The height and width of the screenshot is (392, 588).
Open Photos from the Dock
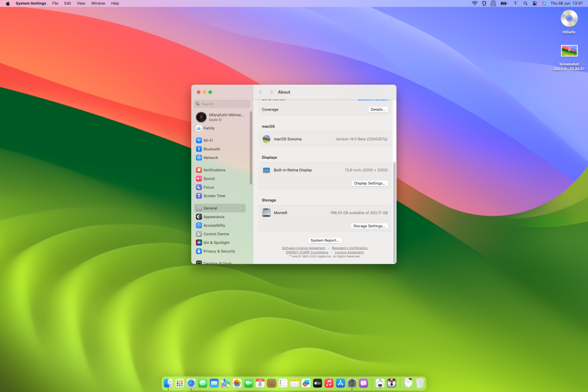pos(237,383)
